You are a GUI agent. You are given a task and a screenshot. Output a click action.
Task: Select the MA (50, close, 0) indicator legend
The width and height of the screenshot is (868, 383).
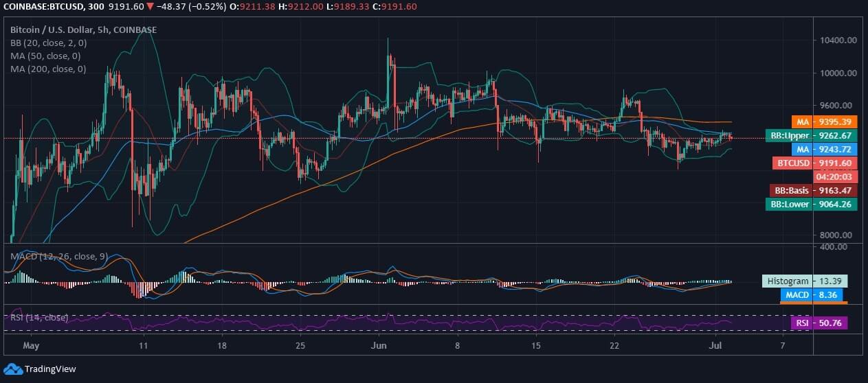tap(45, 56)
